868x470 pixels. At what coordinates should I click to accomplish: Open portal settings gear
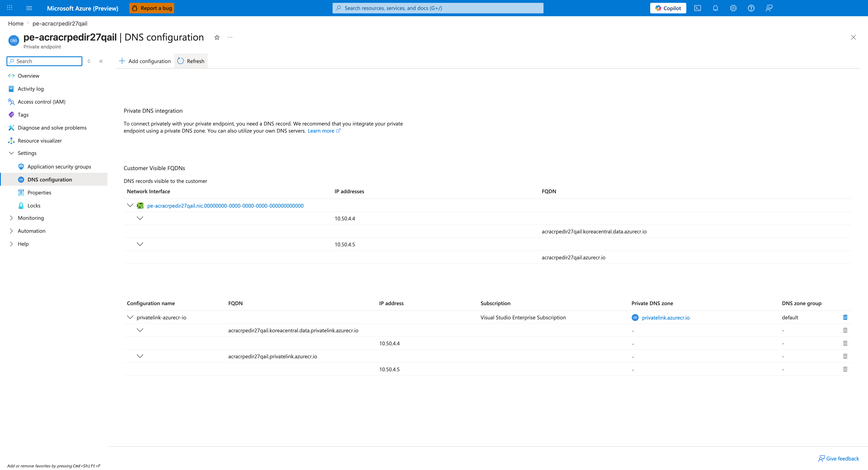733,8
